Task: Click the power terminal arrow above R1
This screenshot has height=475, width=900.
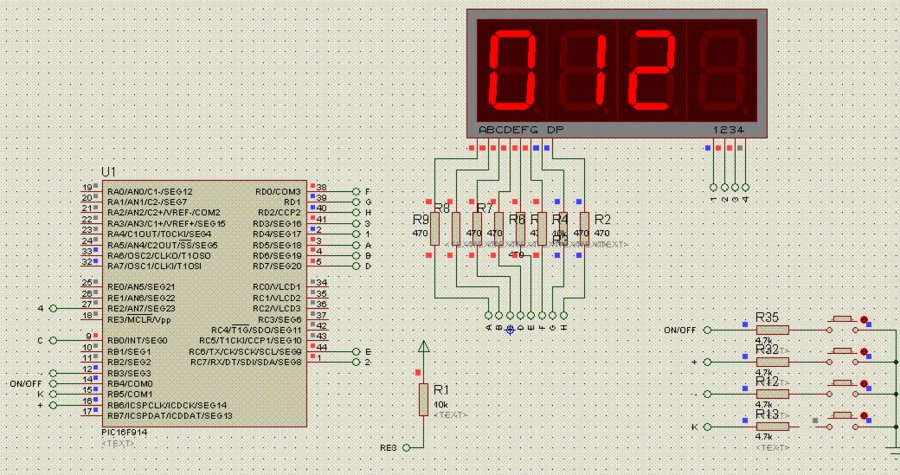Action: click(x=424, y=348)
